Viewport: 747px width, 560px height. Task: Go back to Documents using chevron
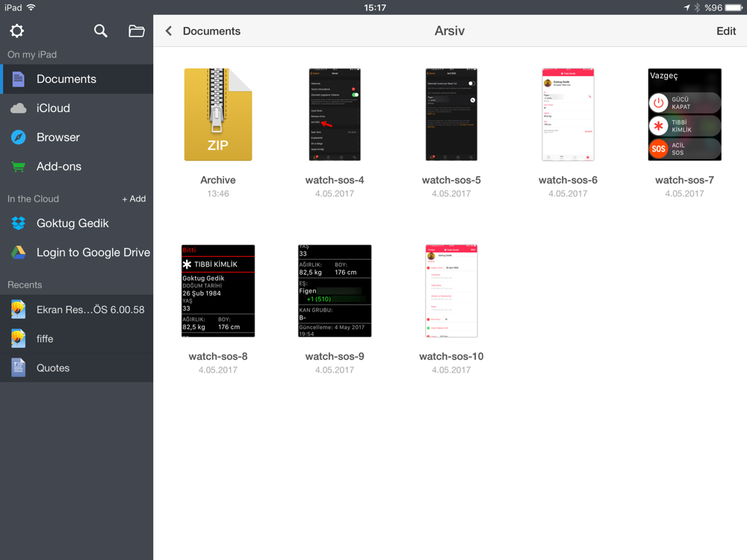(x=170, y=31)
